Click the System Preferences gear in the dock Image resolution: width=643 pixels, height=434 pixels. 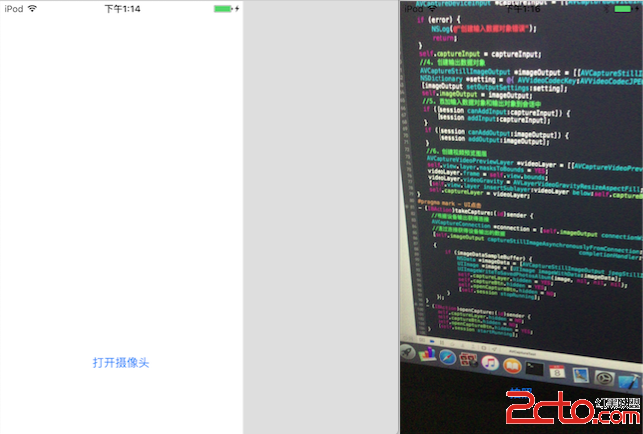coord(604,378)
